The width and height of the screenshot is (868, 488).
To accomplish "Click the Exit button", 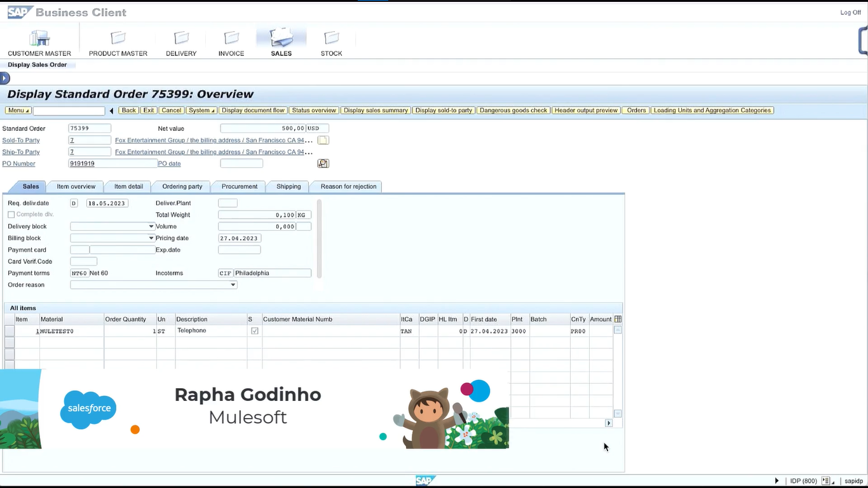I will (x=149, y=111).
